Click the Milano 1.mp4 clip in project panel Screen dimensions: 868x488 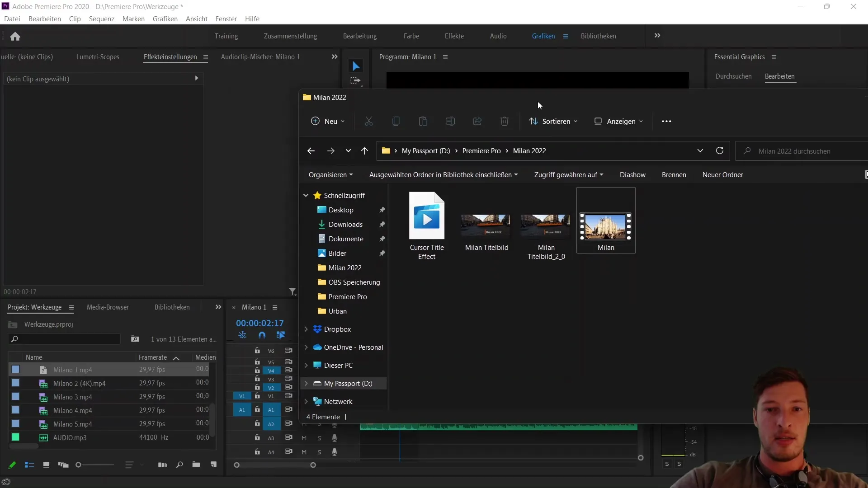coord(73,370)
